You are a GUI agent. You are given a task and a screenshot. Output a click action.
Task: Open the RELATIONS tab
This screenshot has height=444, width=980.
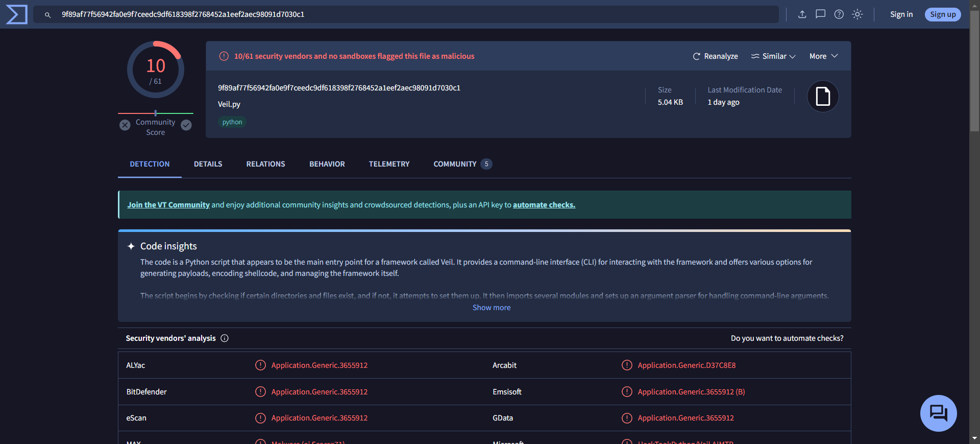click(265, 164)
